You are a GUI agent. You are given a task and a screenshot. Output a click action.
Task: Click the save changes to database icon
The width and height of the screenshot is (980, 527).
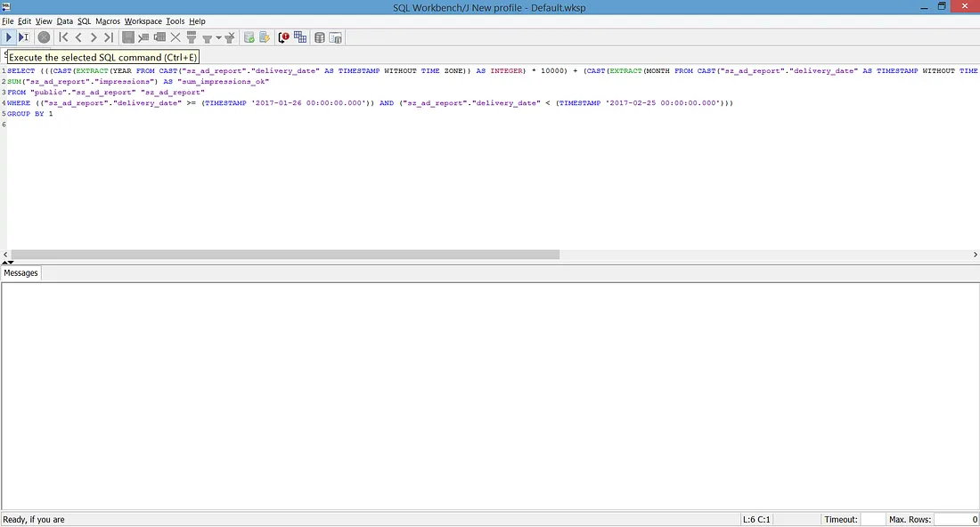[128, 37]
